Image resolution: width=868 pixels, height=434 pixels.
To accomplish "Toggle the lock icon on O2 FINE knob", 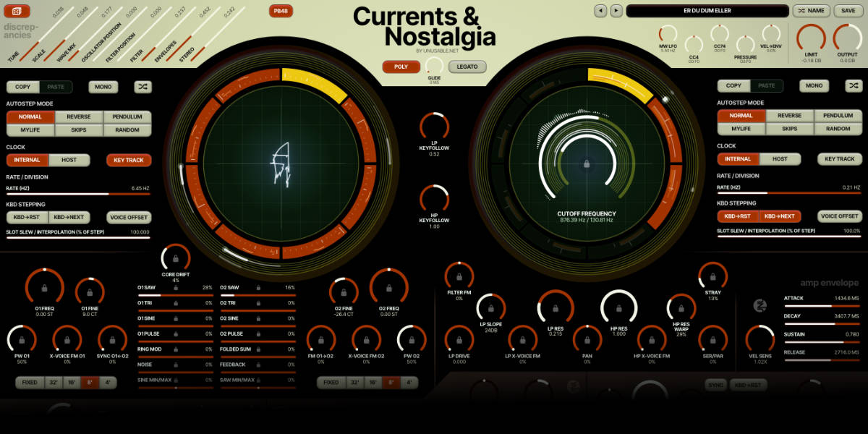I will point(344,294).
